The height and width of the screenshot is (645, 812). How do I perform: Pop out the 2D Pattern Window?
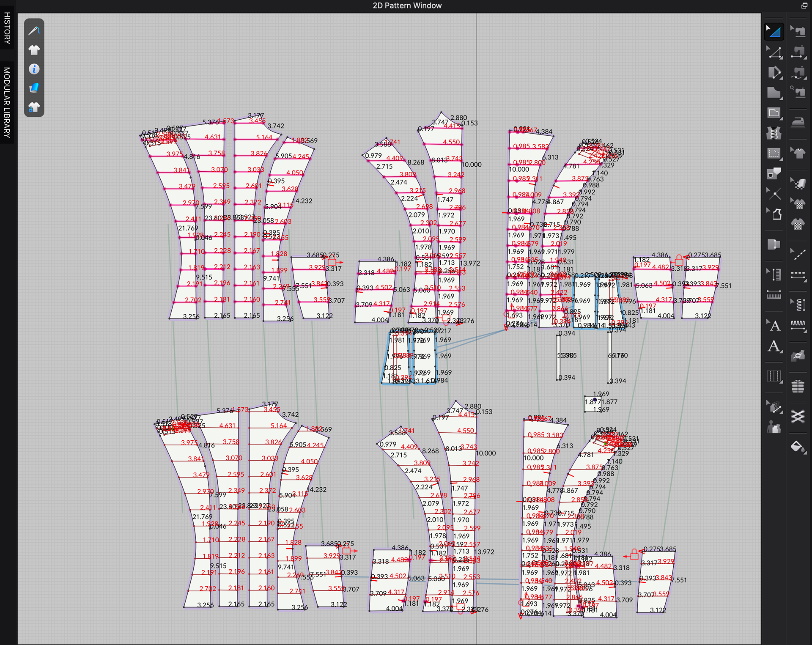(x=804, y=5)
